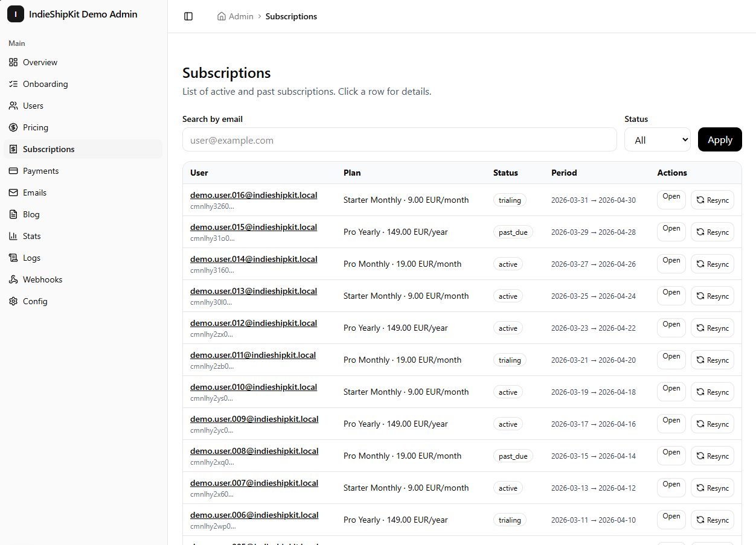Open demo.user.011 subscription details button
Image resolution: width=756 pixels, height=545 pixels.
[671, 360]
